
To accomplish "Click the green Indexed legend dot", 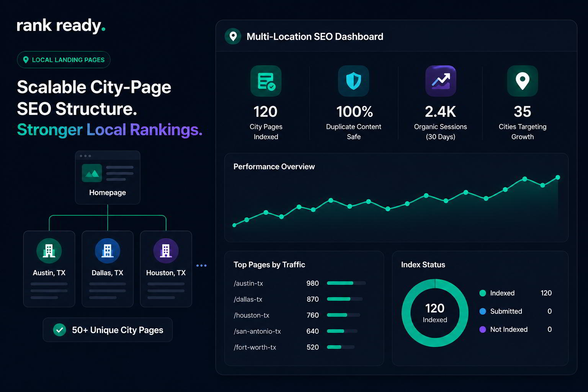I will [x=483, y=293].
